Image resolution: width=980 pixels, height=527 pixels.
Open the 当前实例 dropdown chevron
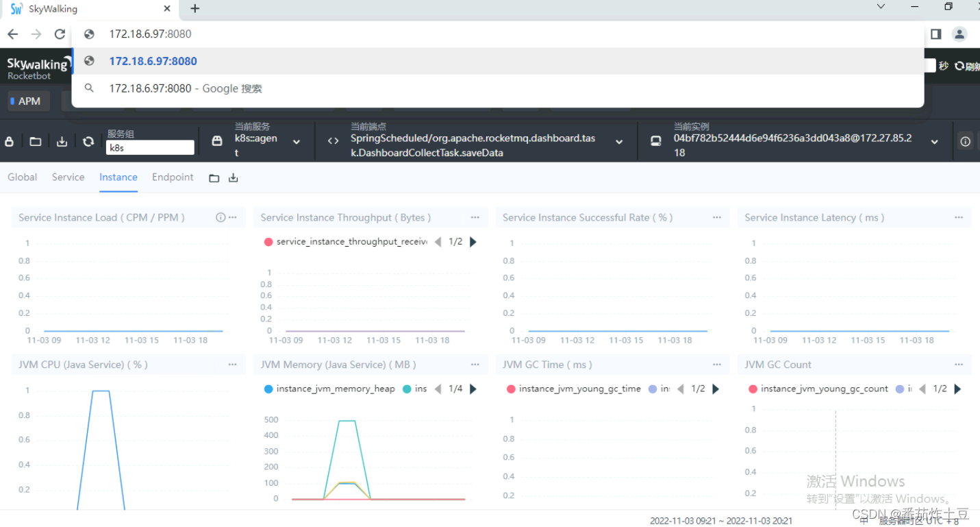pos(934,141)
